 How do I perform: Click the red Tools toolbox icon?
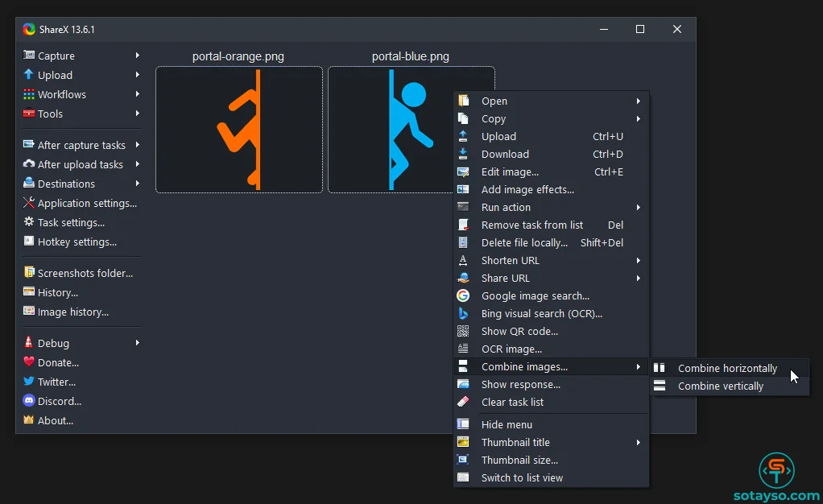coord(29,114)
